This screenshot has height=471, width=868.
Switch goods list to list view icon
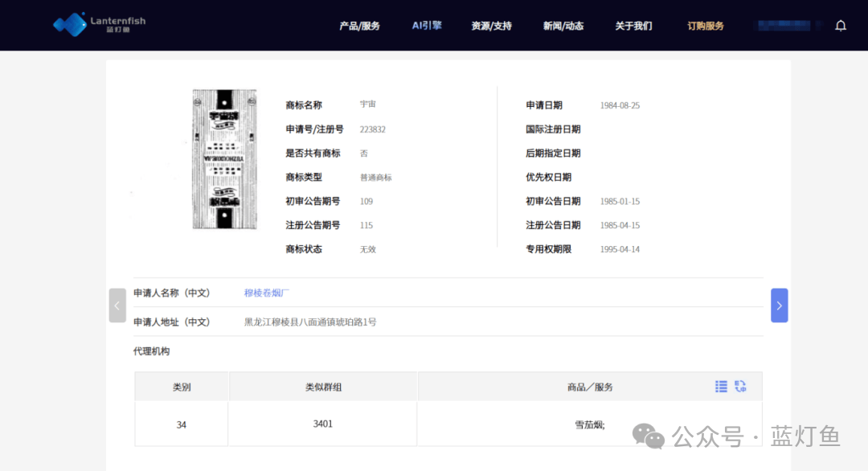pos(721,387)
